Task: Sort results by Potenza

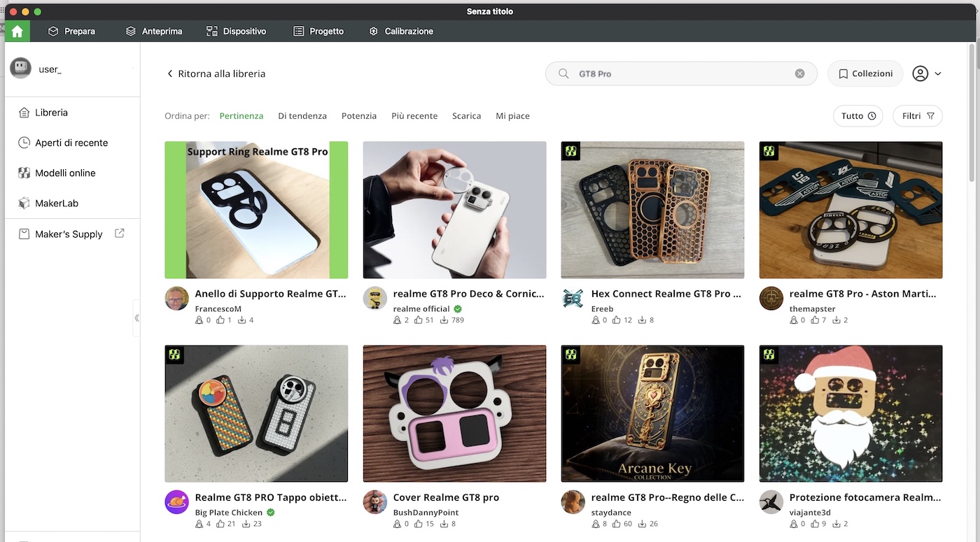Action: [x=359, y=116]
